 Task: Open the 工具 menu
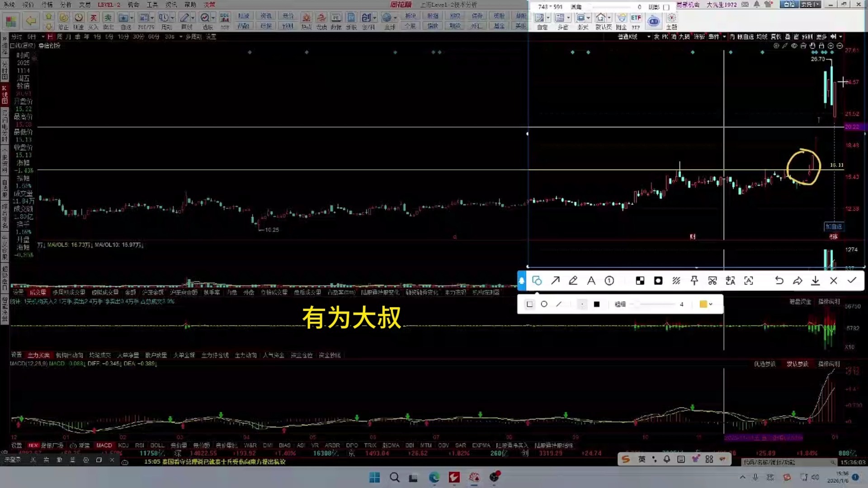pyautogui.click(x=152, y=5)
